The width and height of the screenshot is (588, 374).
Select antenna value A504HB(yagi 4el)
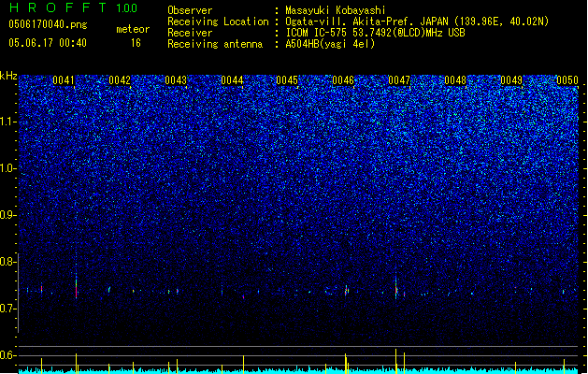(330, 44)
